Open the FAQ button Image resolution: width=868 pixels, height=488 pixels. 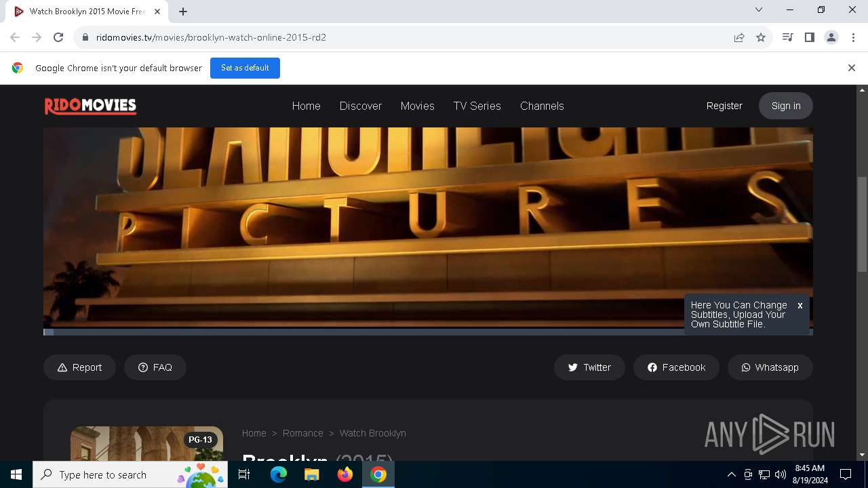click(155, 367)
